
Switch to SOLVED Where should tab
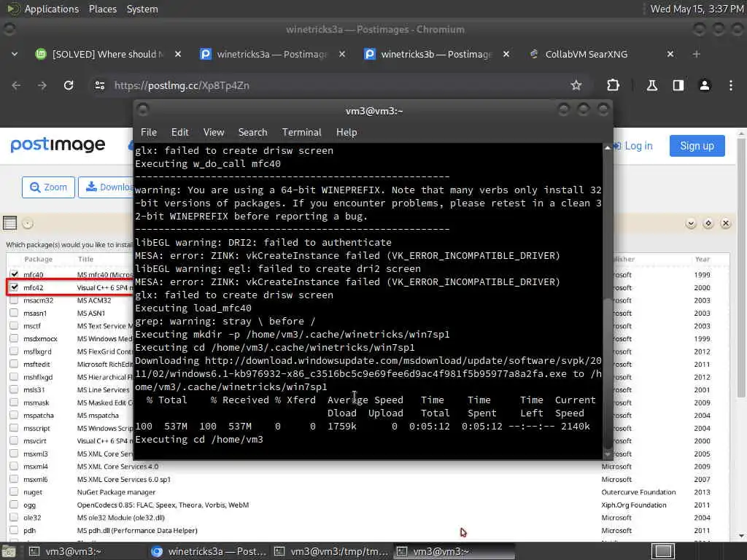(107, 54)
